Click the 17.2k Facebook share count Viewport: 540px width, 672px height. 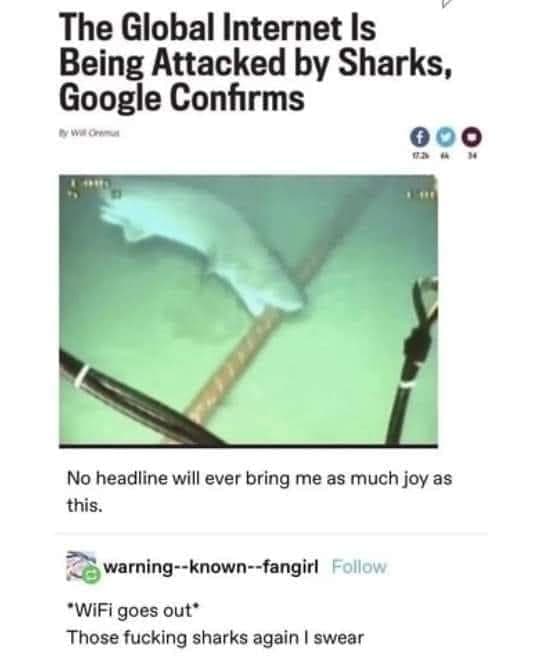coord(419,157)
